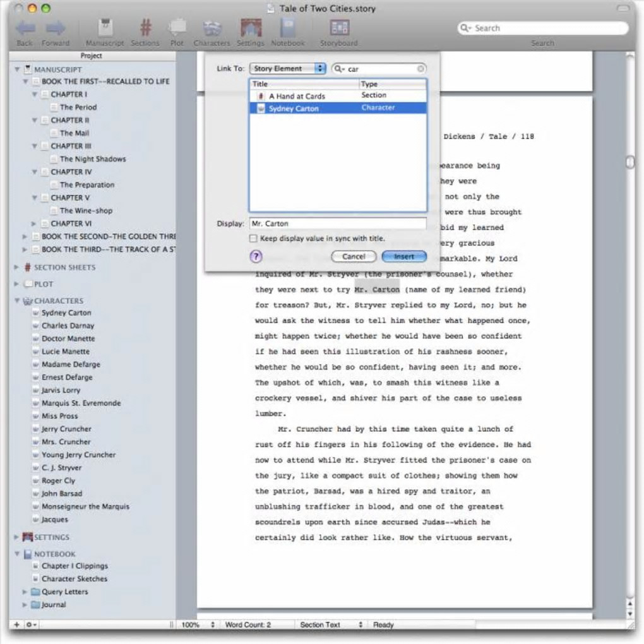Screen dimensions: 644x644
Task: Select Jarvis Lorry in Characters list
Action: [x=61, y=390]
